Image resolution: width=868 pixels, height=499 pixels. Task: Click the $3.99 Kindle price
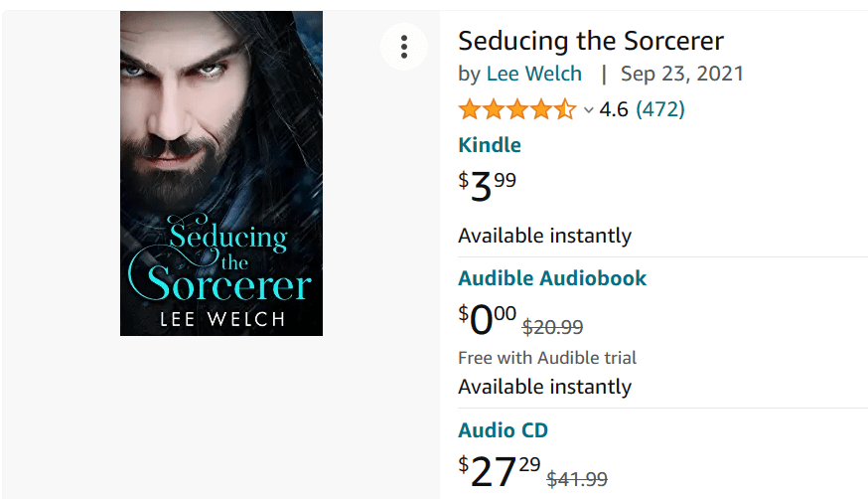click(x=487, y=185)
